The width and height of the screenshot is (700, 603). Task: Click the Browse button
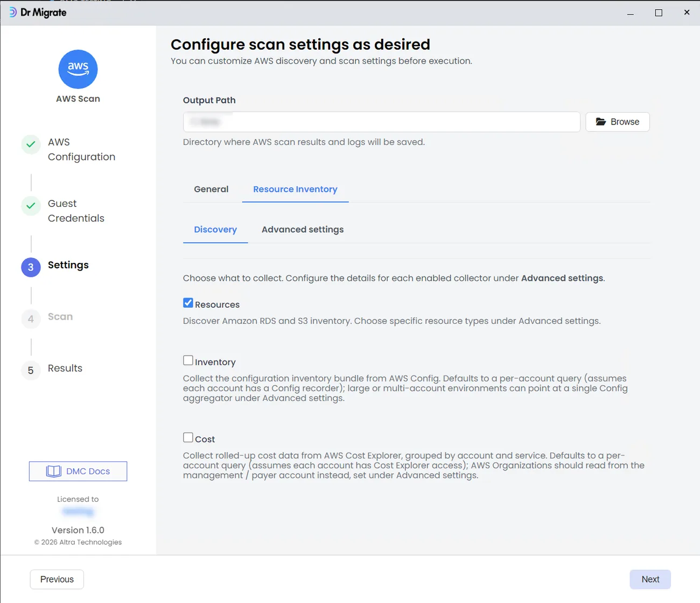[618, 122]
